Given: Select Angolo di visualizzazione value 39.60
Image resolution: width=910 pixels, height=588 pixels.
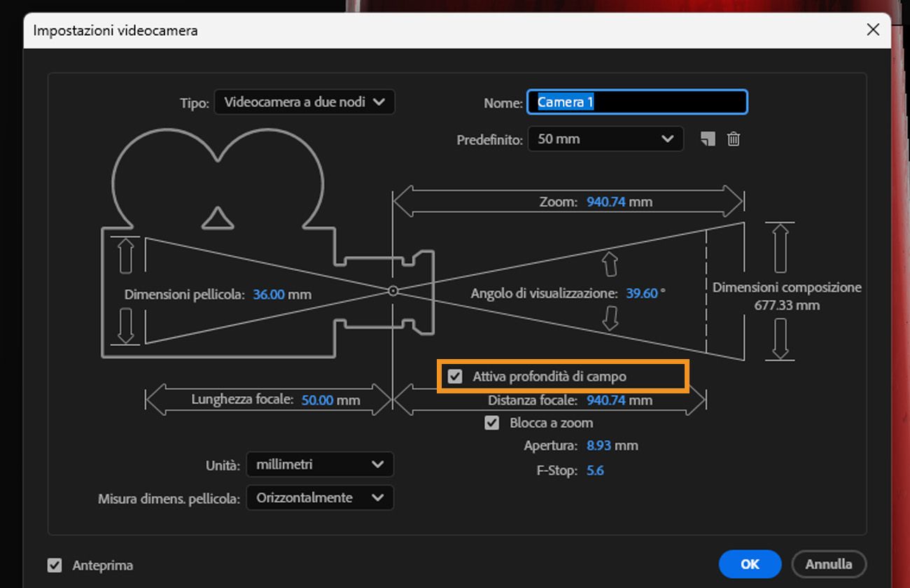Looking at the screenshot, I should pyautogui.click(x=642, y=293).
